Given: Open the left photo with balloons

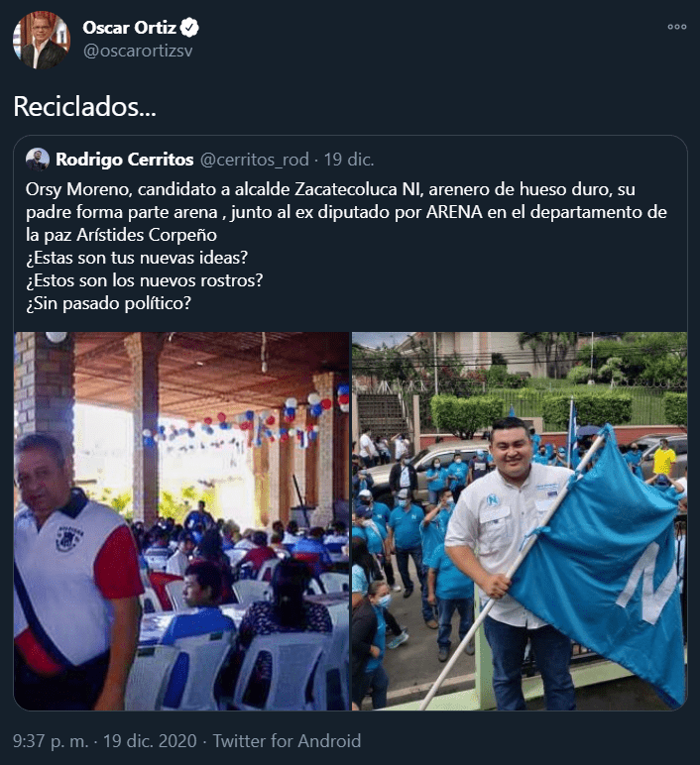Looking at the screenshot, I should [181, 520].
